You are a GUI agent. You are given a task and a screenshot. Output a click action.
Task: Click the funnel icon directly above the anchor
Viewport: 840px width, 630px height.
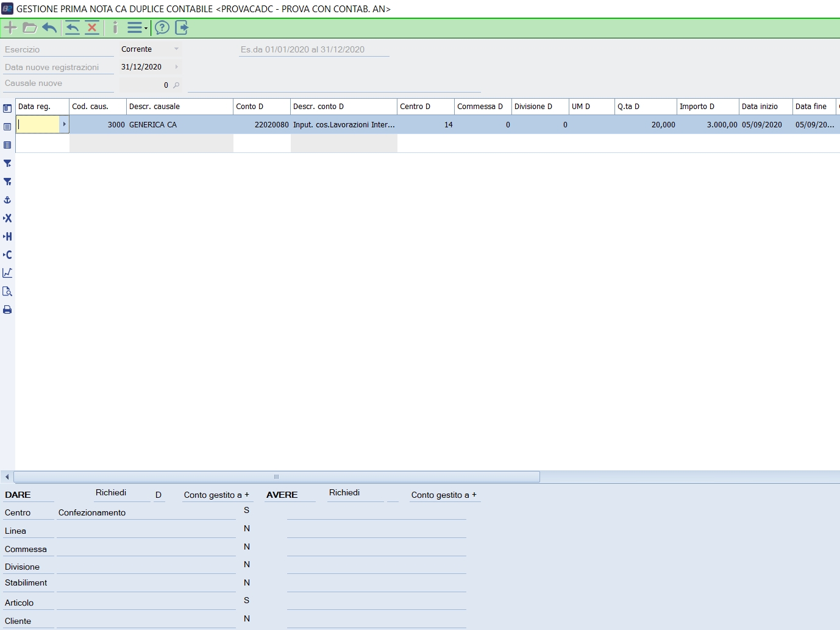(x=7, y=182)
